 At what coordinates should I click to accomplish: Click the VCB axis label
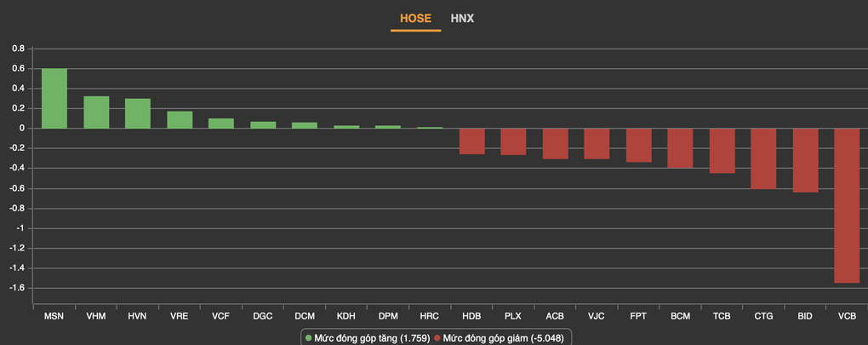(x=847, y=316)
